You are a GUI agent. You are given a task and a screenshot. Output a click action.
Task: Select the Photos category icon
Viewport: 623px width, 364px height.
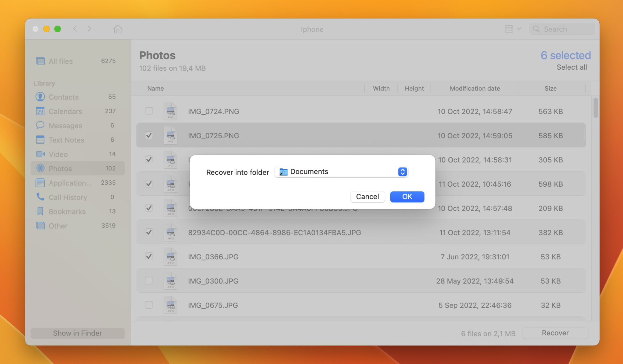click(40, 168)
